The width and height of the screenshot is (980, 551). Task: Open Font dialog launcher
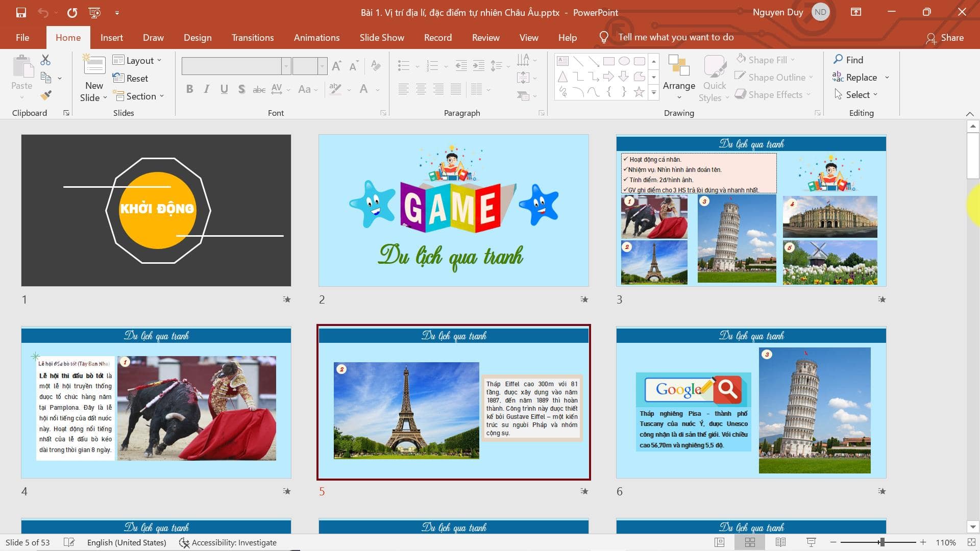point(383,113)
